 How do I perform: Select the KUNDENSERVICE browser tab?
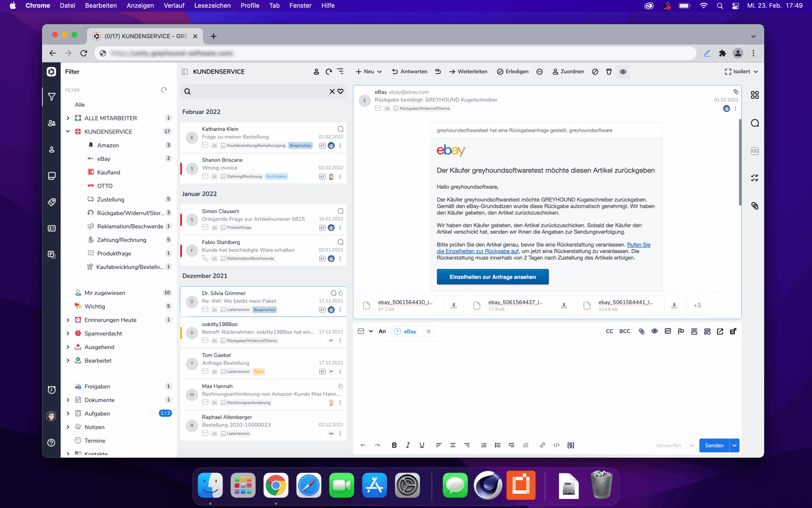pyautogui.click(x=145, y=36)
